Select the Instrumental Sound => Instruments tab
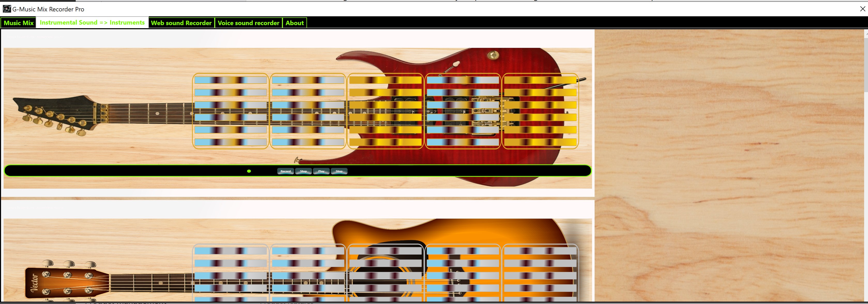868x304 pixels. point(92,23)
